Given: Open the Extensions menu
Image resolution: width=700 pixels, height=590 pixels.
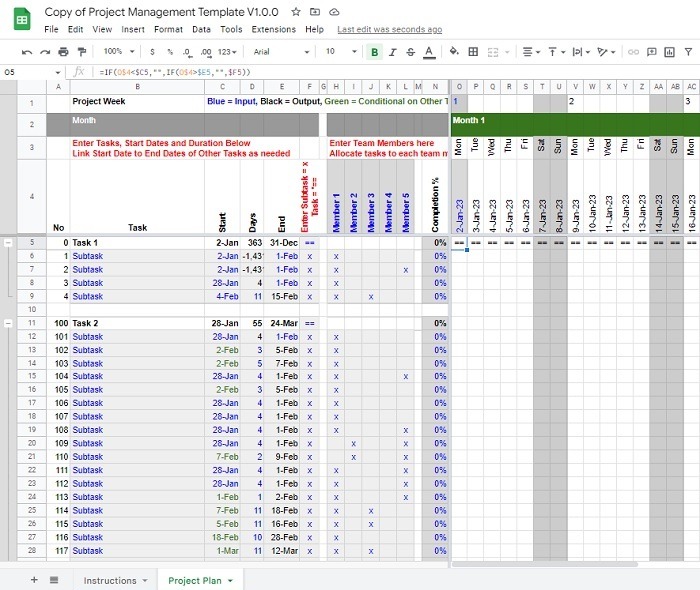Looking at the screenshot, I should coord(274,29).
